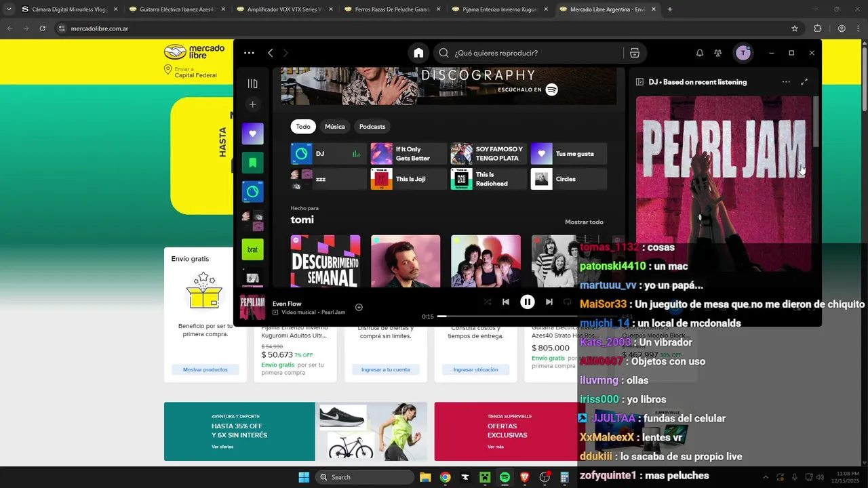
Task: Bookmark page with star icon
Action: [x=795, y=28]
